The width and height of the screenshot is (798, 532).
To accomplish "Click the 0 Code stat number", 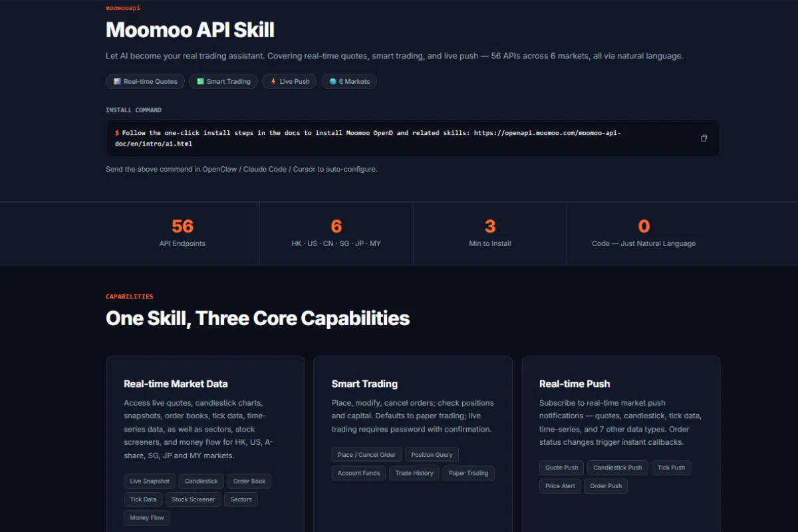I will coord(644,226).
